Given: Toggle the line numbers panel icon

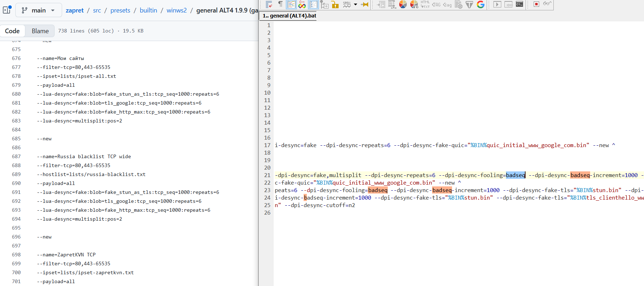Looking at the screenshot, I should [313, 4].
